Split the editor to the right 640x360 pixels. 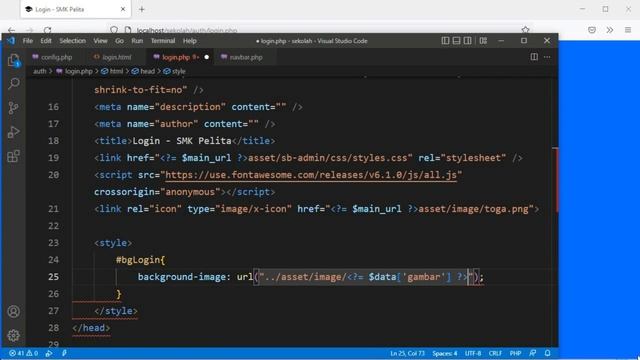click(534, 57)
